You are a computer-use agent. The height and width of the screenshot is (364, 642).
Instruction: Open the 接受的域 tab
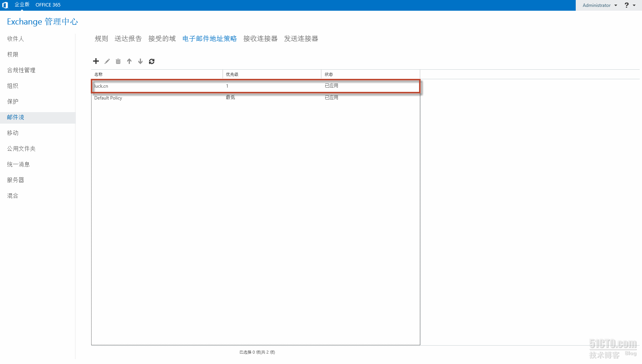tap(162, 39)
